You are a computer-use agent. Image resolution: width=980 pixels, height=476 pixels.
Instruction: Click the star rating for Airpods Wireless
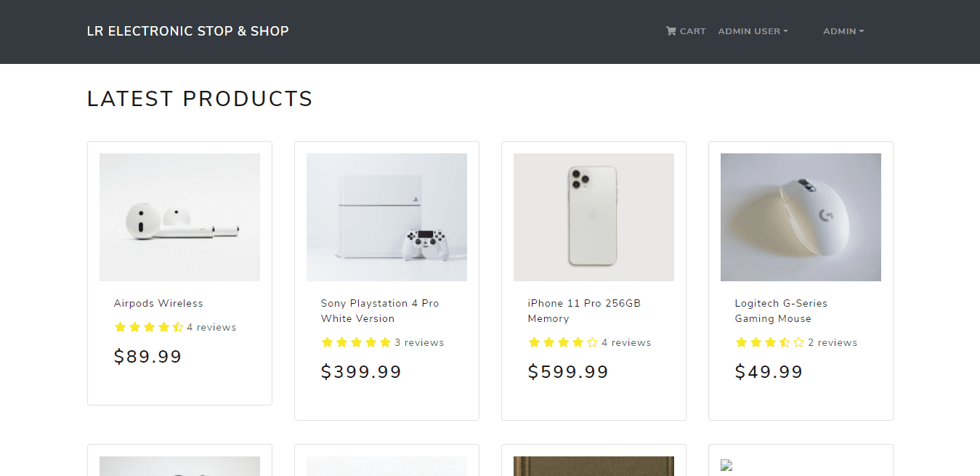(145, 327)
